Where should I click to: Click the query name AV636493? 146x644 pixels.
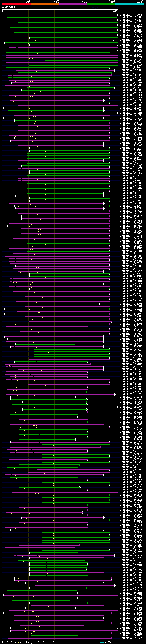click(x=8, y=7)
